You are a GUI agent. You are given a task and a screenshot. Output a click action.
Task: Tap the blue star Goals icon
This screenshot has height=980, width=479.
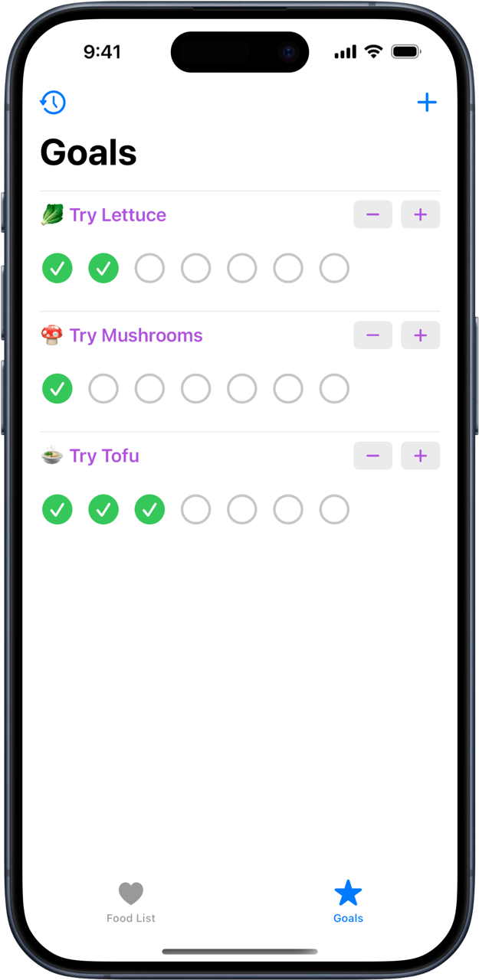[x=348, y=891]
